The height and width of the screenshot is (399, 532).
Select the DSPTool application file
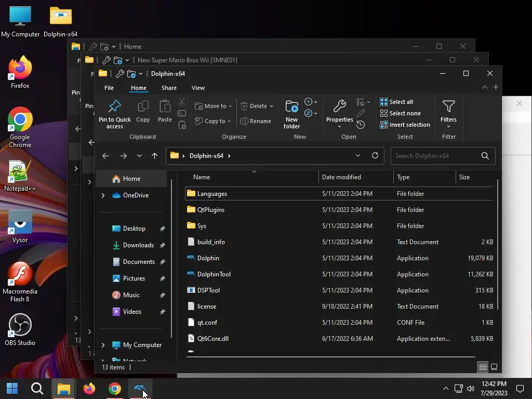[x=339, y=290]
